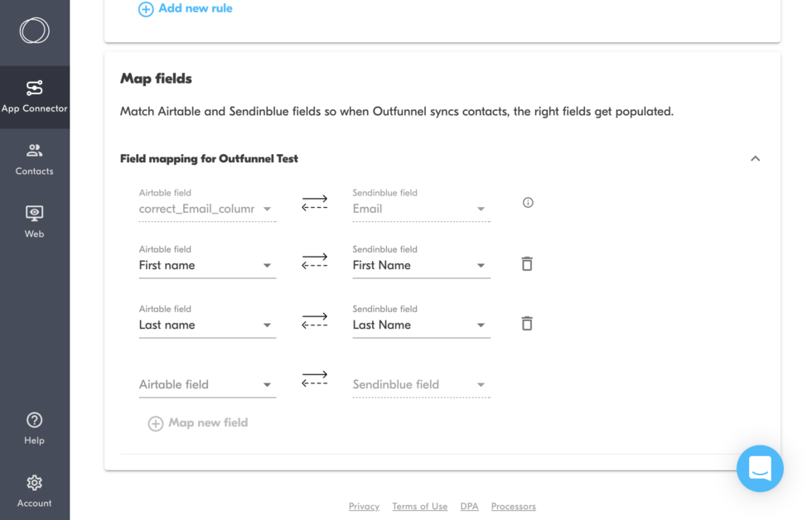Open the Contacts section

click(34, 158)
